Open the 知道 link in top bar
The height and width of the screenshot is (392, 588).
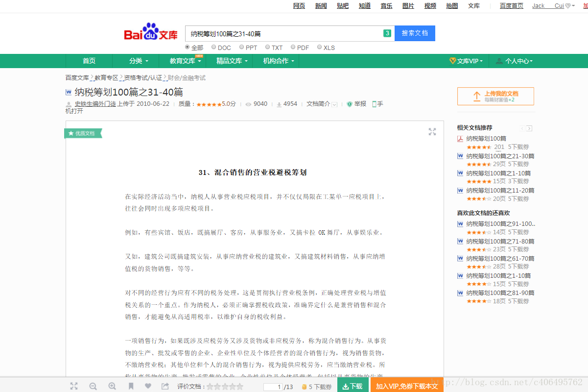click(365, 6)
